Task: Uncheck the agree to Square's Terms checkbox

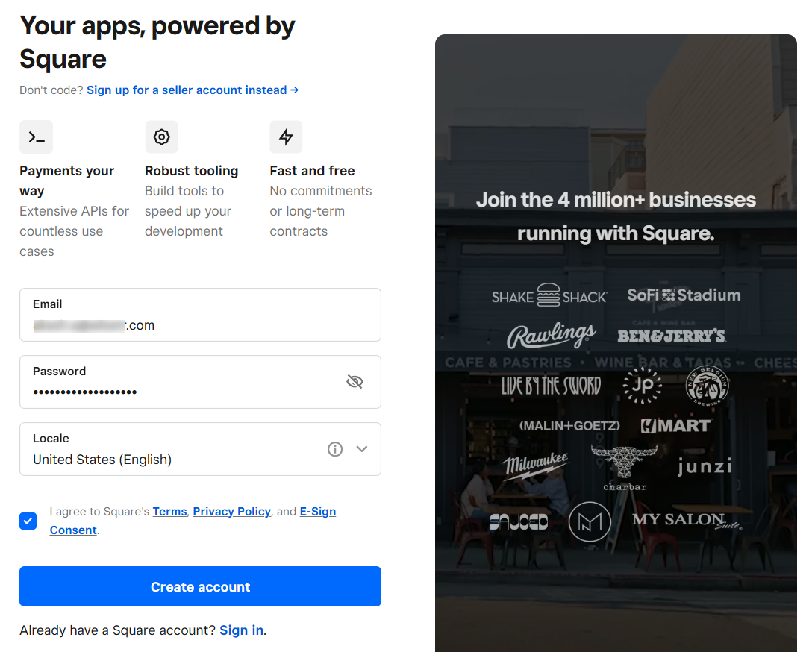Action: (x=28, y=521)
